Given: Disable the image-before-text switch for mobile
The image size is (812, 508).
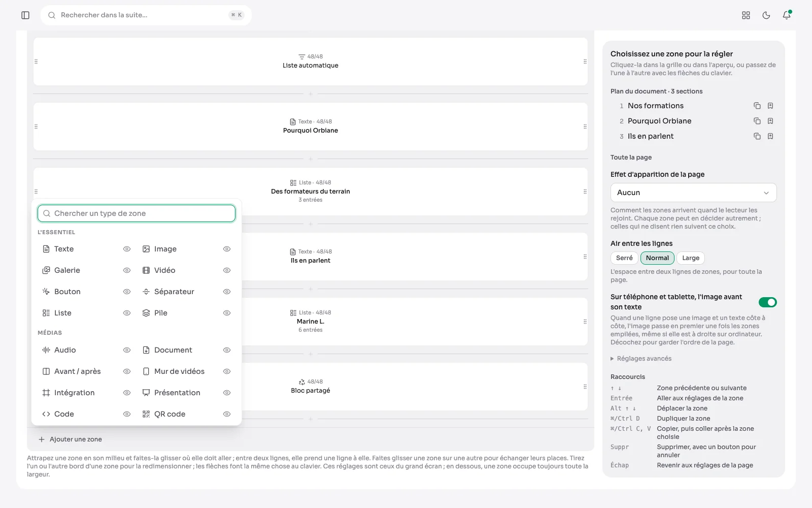Looking at the screenshot, I should click(x=767, y=302).
